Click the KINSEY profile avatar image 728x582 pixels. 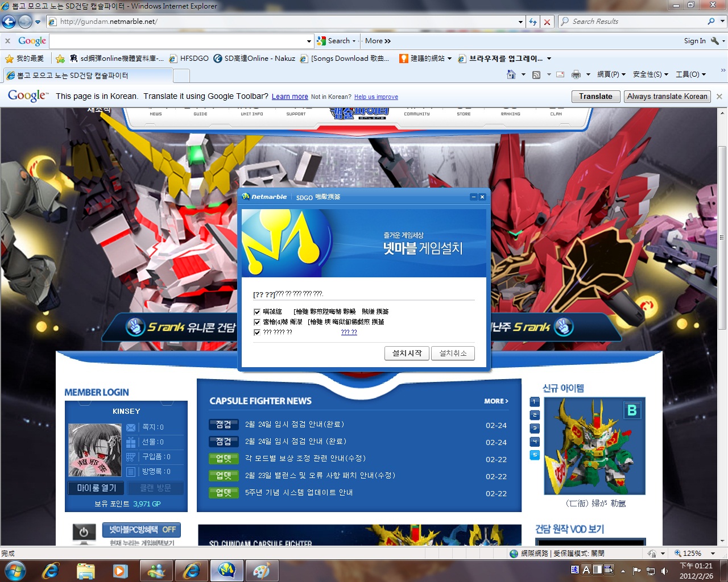[x=95, y=450]
